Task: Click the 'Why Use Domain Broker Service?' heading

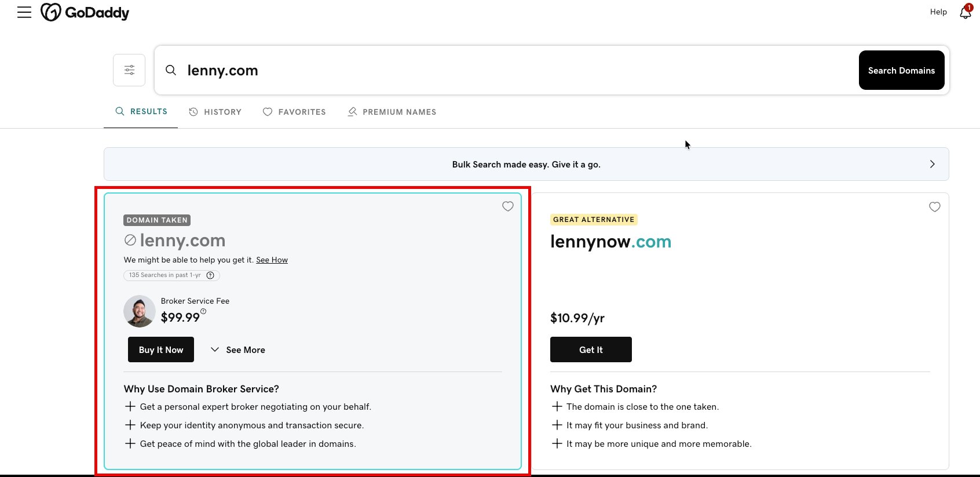Action: coord(202,389)
